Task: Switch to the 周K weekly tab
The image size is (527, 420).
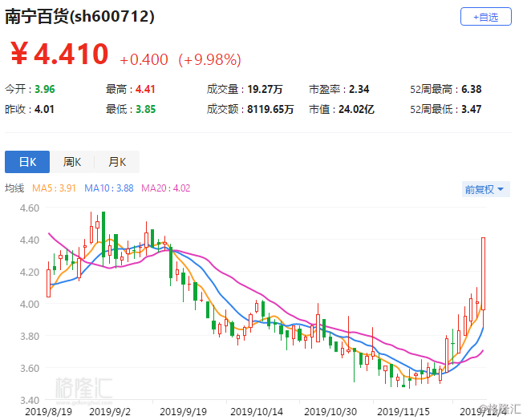Action: pyautogui.click(x=72, y=162)
